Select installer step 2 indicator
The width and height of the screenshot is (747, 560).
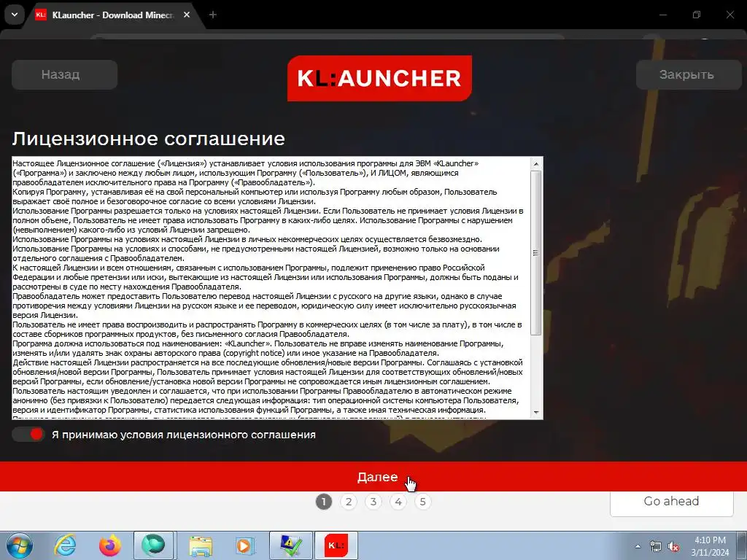point(349,502)
